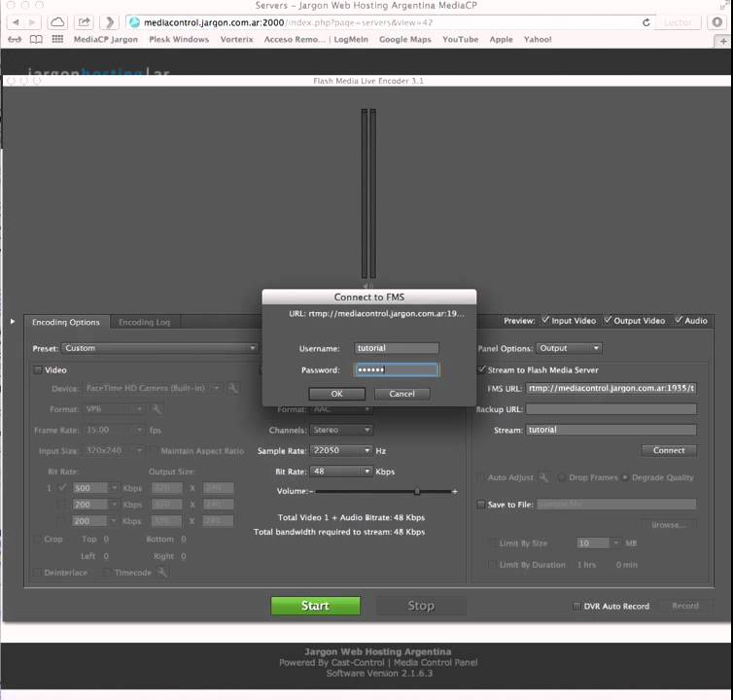Screen dimensions: 733x700
Task: Open the audio Channels Stereo dropdown
Action: coord(341,430)
